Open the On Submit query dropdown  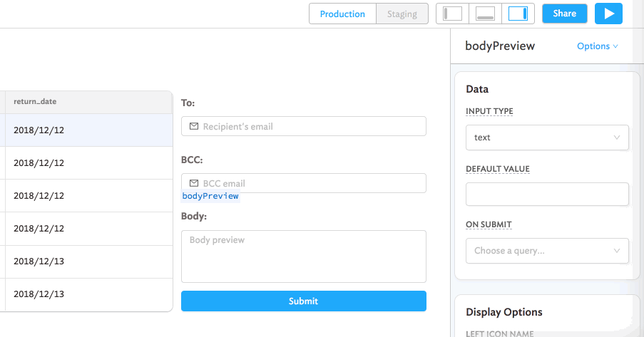coord(547,251)
